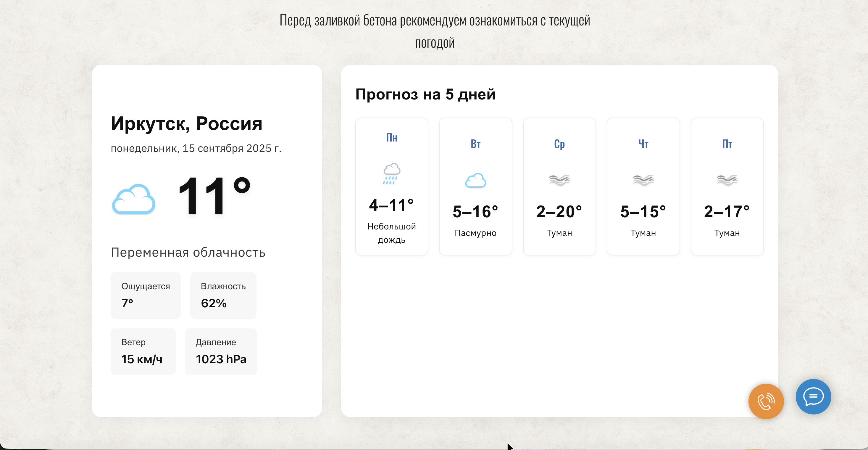Screen dimensions: 868x450
Task: Click the fog icon in the Ср card
Action: [x=559, y=180]
